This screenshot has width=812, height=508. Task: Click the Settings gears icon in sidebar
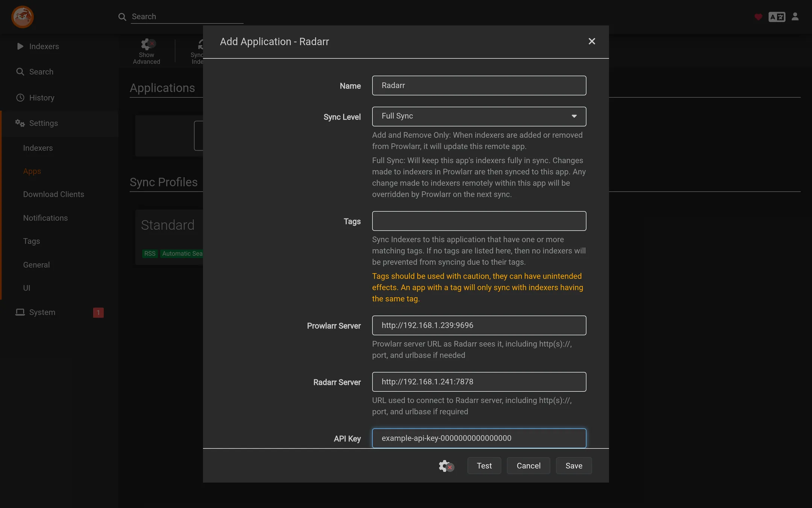[20, 123]
